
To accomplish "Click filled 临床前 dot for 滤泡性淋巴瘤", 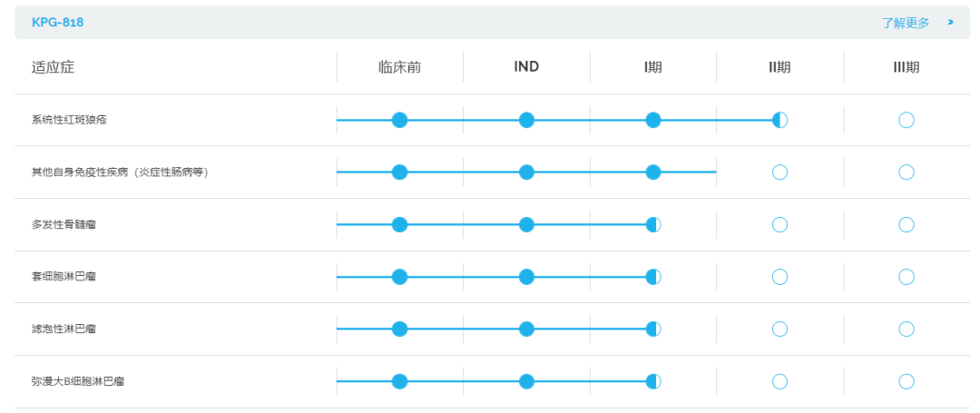I will pos(399,329).
